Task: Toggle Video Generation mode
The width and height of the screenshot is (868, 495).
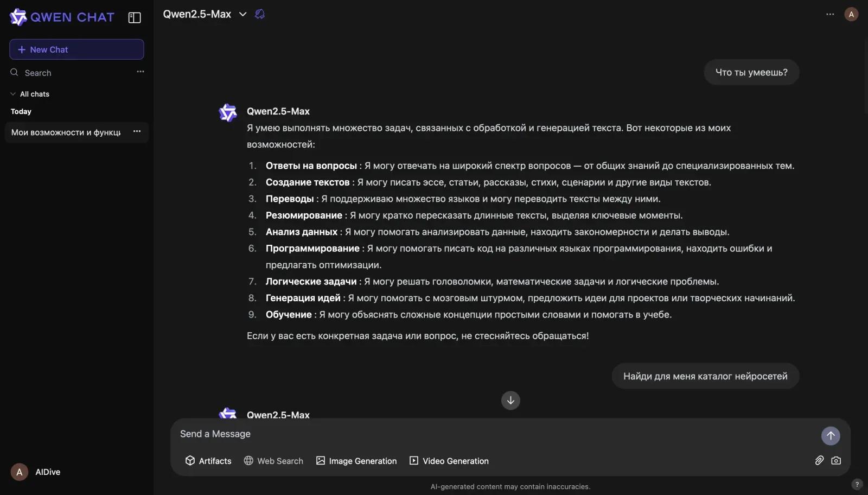Action: [449, 461]
